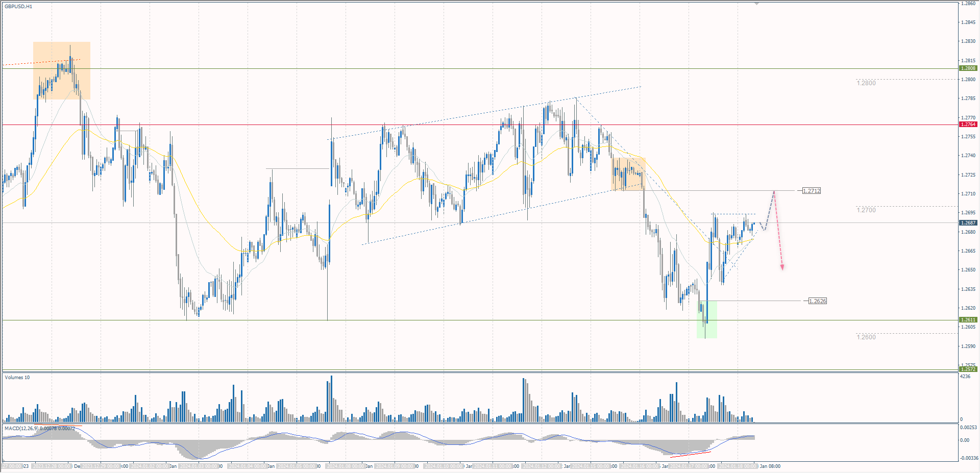Click the red 1.2764 price tag on axis
Image resolution: width=980 pixels, height=473 pixels.
968,124
